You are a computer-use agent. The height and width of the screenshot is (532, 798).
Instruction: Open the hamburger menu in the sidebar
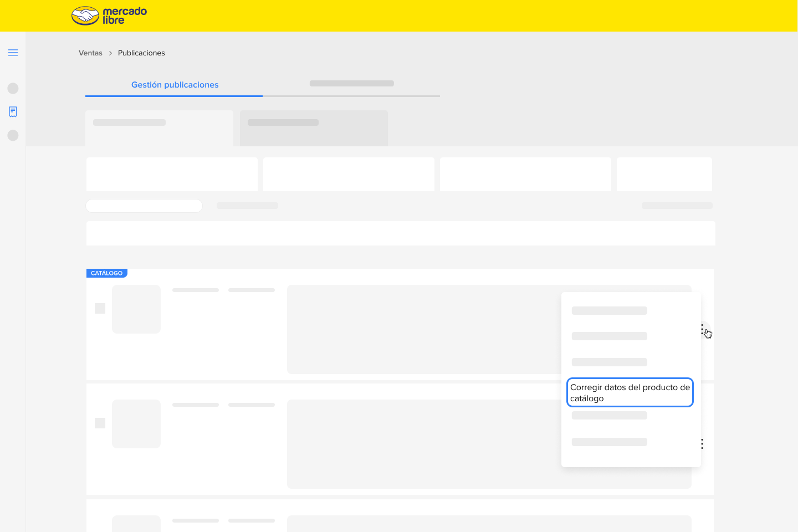click(x=13, y=53)
